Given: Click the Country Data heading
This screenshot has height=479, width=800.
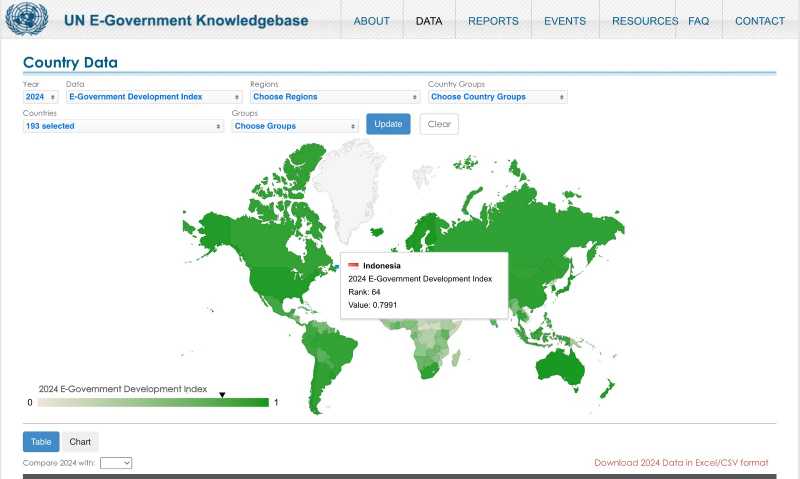Looking at the screenshot, I should coord(70,62).
